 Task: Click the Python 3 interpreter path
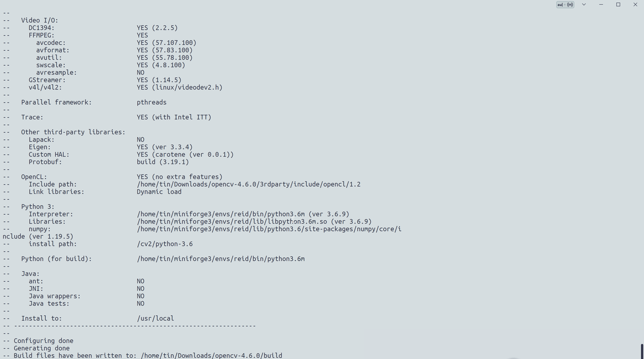[220, 214]
